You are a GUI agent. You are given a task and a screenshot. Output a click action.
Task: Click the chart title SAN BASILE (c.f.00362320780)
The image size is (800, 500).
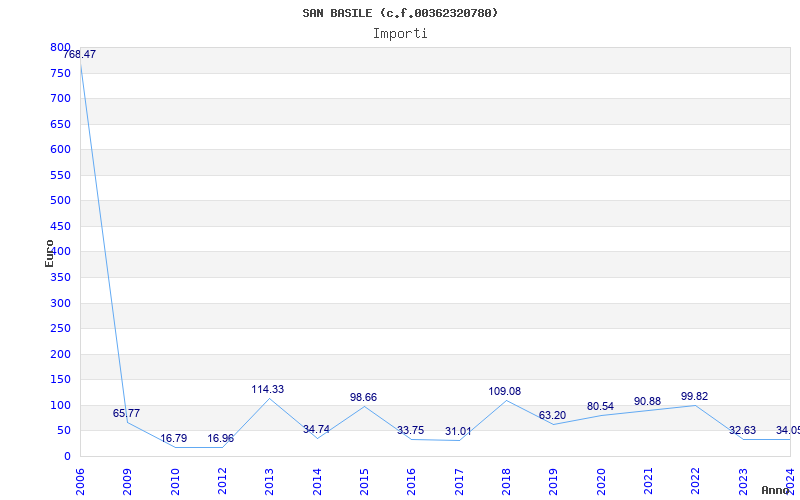coord(400,13)
